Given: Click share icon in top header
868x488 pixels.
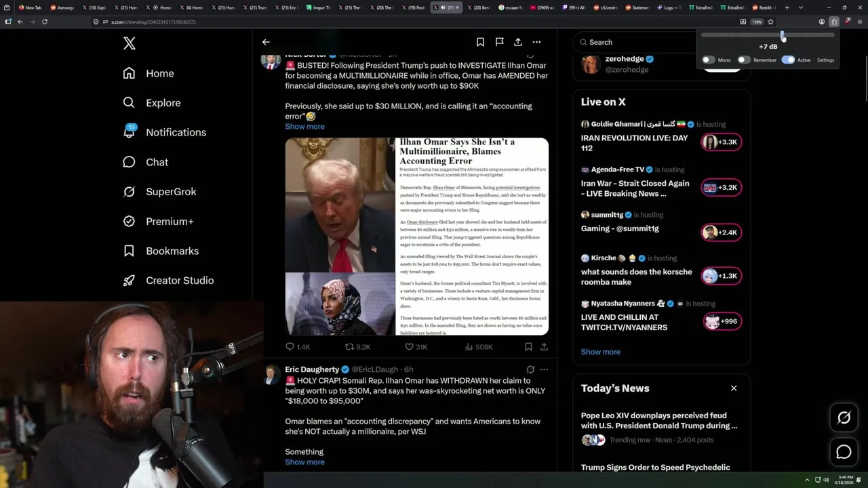Looking at the screenshot, I should [x=518, y=42].
